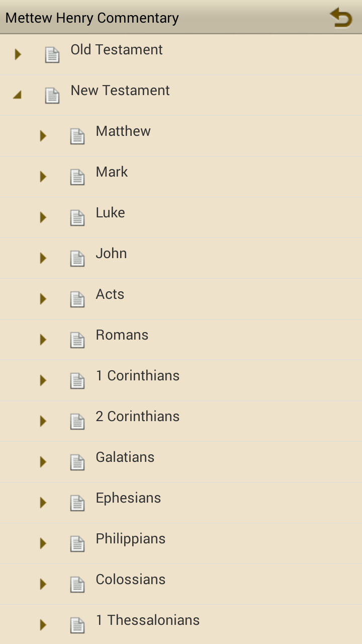Collapse the New Testament section
Screen dimensions: 362x644
[18, 95]
